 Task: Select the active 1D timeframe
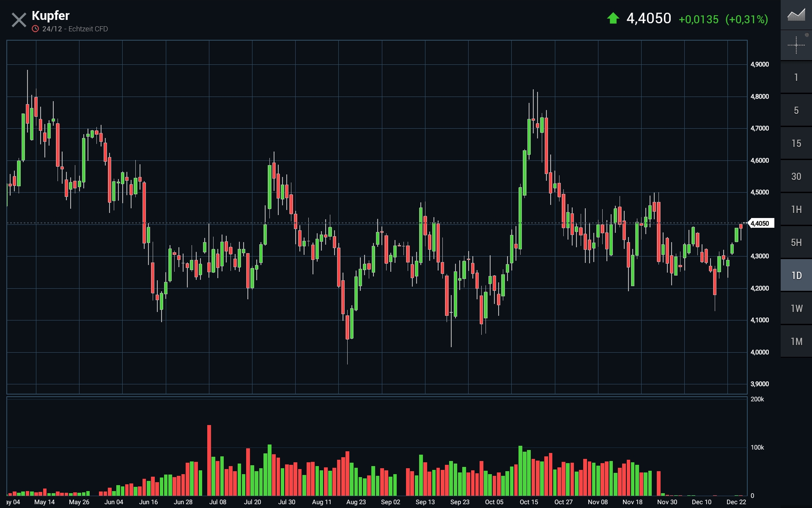coord(796,276)
